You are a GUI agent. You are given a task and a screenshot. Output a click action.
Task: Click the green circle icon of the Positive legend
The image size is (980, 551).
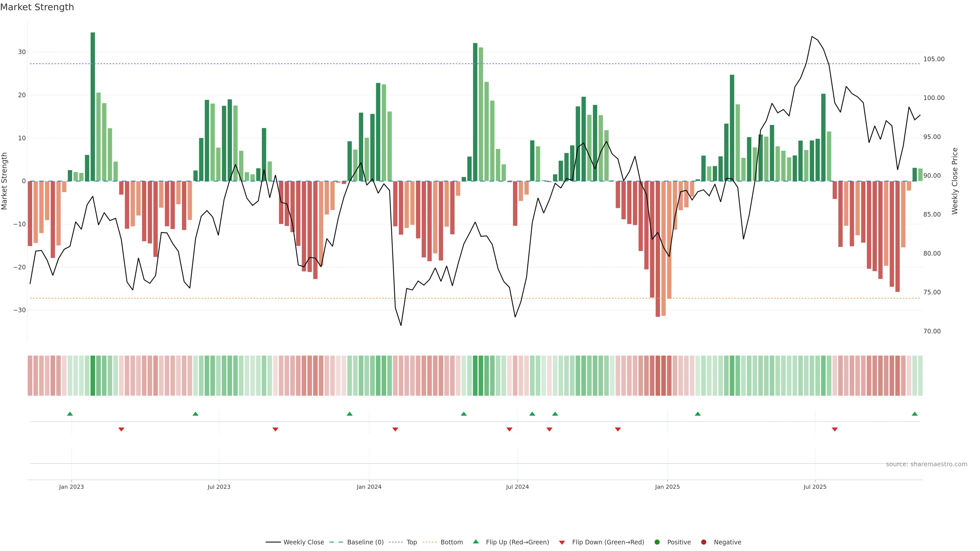pos(657,542)
